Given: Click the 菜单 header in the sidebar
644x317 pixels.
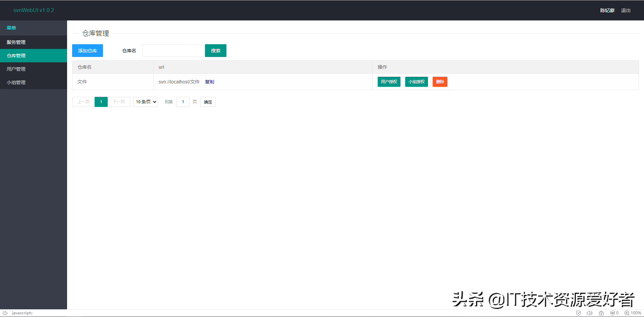Looking at the screenshot, I should [11, 28].
